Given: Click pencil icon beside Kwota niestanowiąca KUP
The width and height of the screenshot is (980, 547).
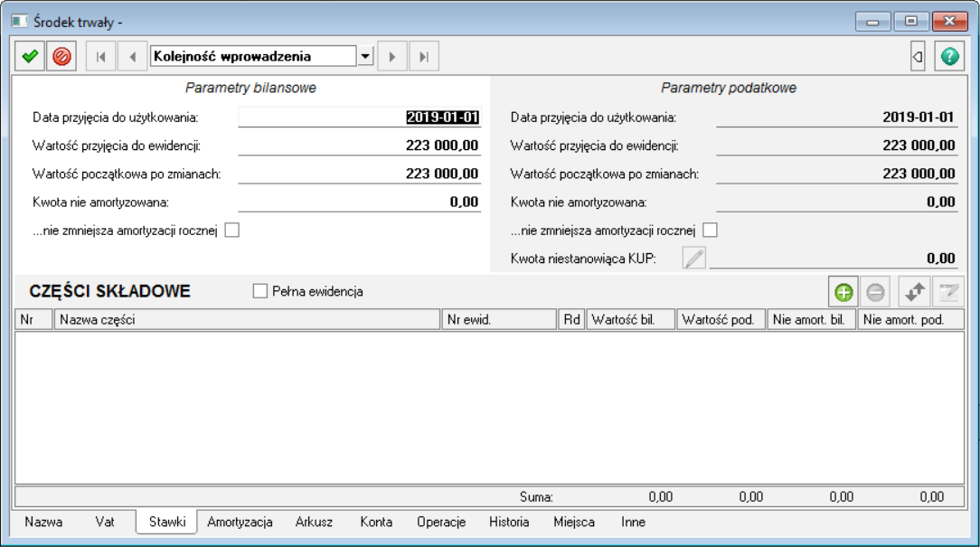Looking at the screenshot, I should (693, 259).
